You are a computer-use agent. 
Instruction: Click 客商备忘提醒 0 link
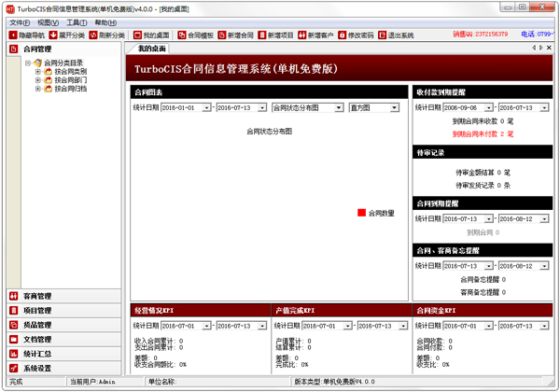(483, 292)
